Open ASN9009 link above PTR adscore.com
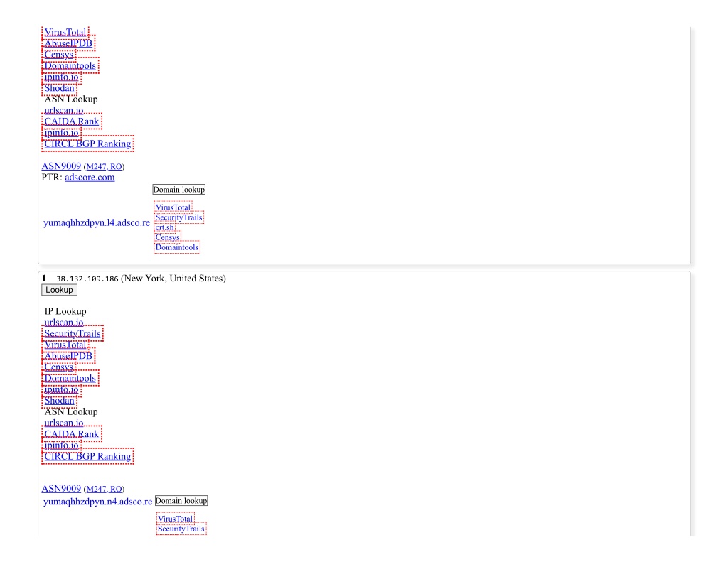This screenshot has height=562, width=728. pyautogui.click(x=61, y=166)
